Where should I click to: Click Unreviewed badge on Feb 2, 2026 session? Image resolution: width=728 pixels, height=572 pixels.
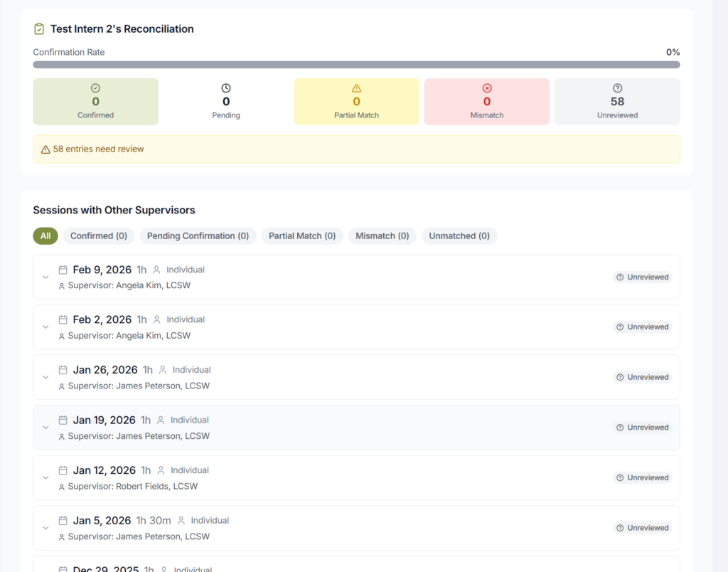click(x=642, y=327)
